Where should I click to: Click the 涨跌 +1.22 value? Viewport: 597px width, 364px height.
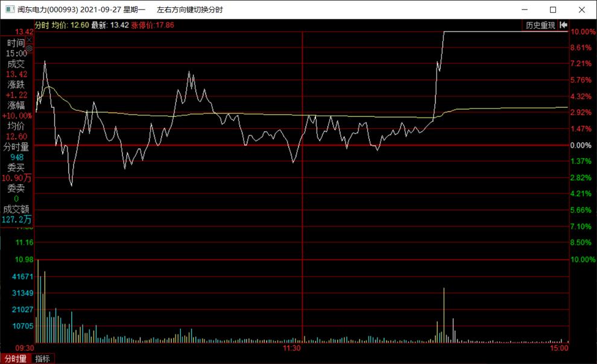coord(16,95)
